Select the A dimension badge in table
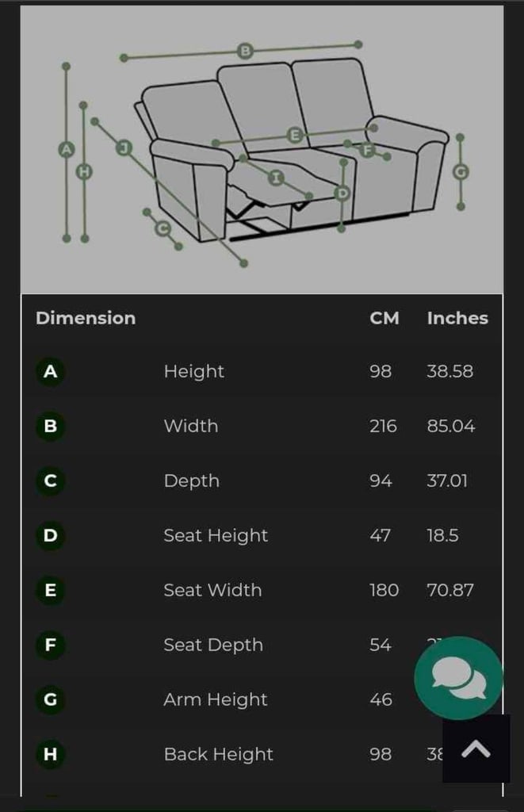Image resolution: width=524 pixels, height=812 pixels. pyautogui.click(x=50, y=371)
